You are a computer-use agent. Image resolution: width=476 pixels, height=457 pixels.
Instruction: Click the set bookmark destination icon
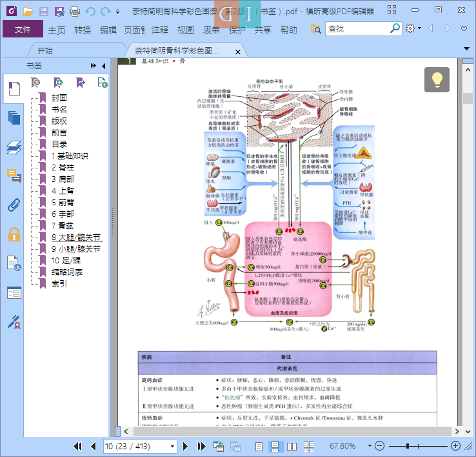pos(80,83)
